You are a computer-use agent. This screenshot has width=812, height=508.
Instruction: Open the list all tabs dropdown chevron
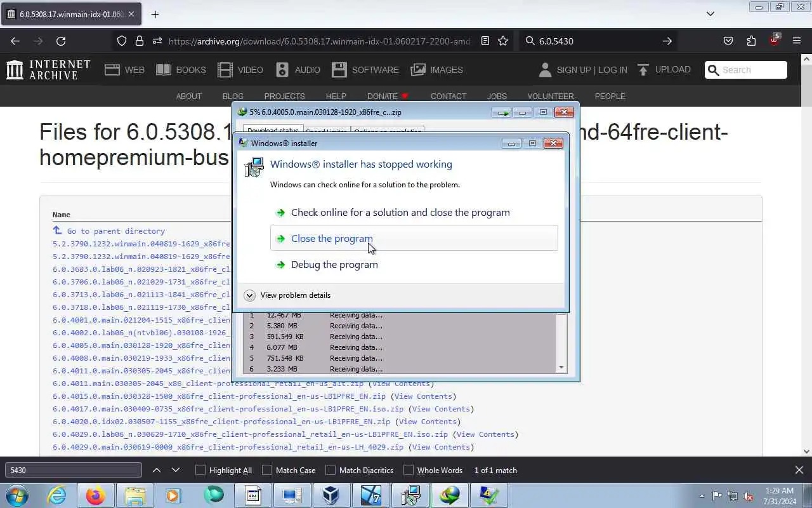click(710, 14)
